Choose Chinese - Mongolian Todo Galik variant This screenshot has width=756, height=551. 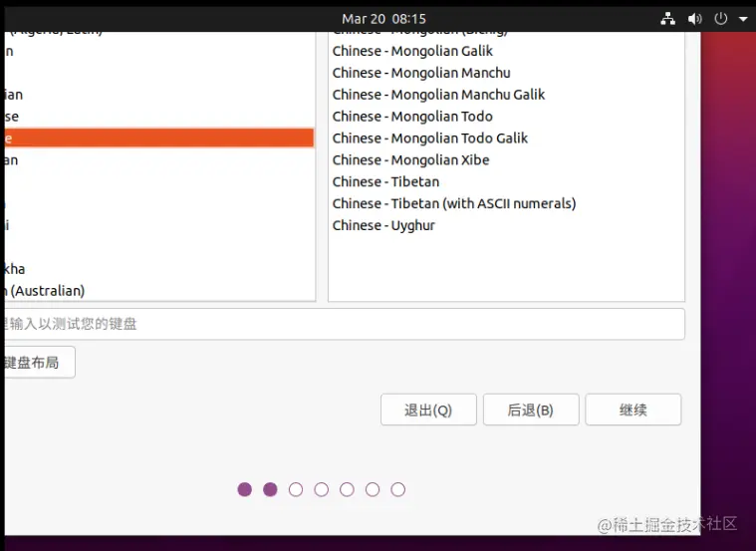(x=430, y=138)
